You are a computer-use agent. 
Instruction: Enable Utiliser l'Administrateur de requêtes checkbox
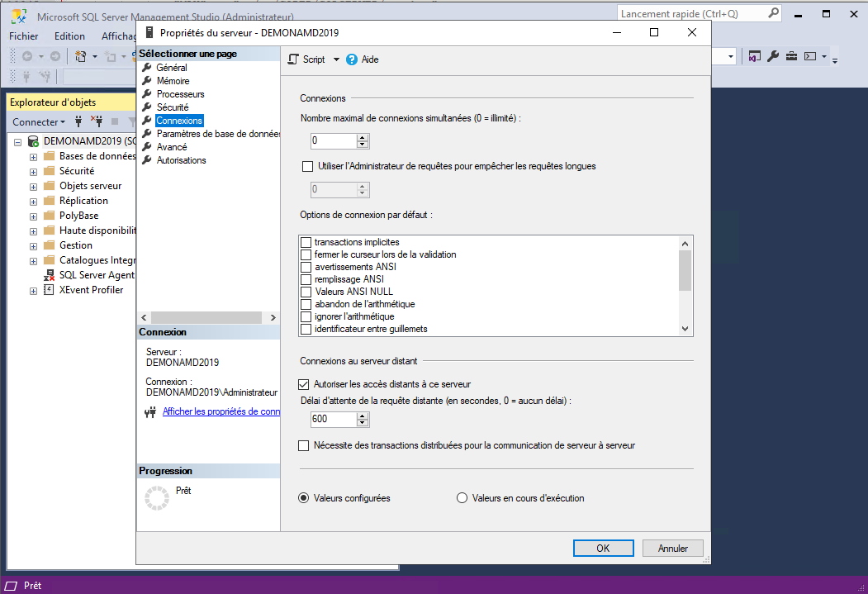tap(308, 166)
